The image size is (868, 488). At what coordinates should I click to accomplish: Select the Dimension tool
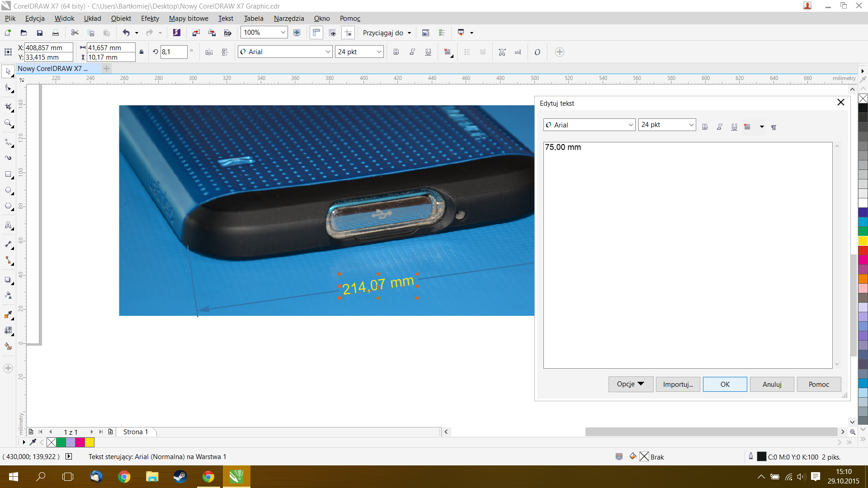(8, 244)
